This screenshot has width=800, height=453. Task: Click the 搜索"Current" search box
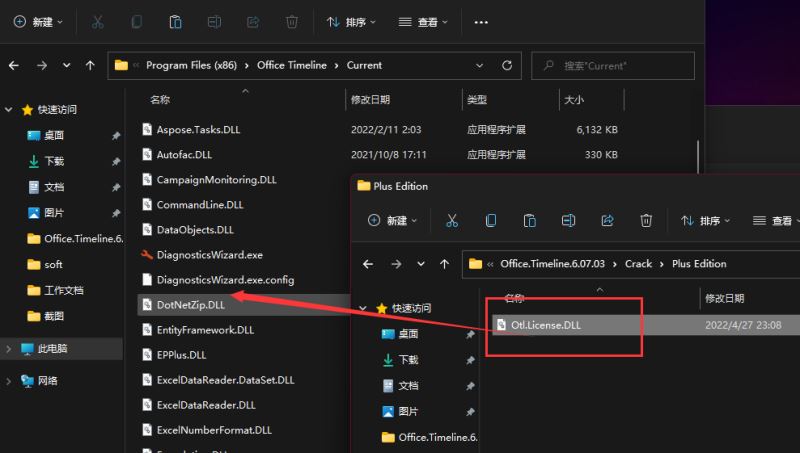pyautogui.click(x=613, y=65)
